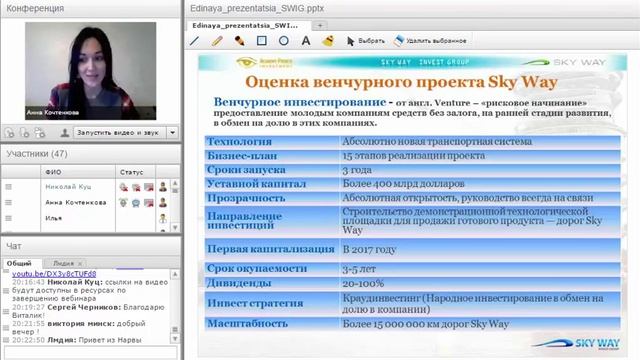Image resolution: width=640 pixels, height=360 pixels.
Task: Select the yellow pencil drawing tool
Action: coord(217,41)
